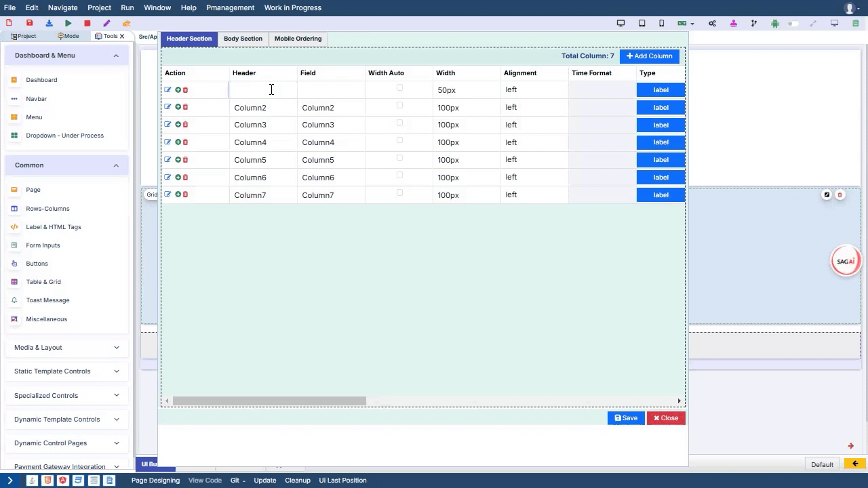Open the File menu
Viewport: 868px width, 488px height.
(x=9, y=7)
